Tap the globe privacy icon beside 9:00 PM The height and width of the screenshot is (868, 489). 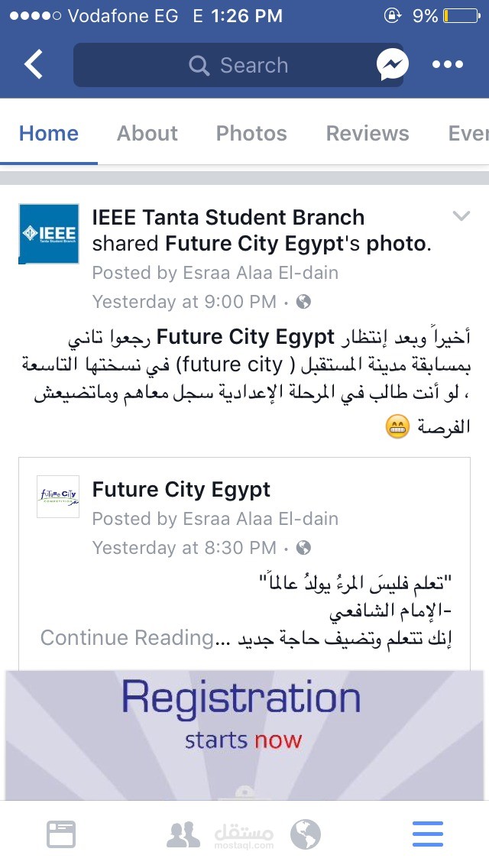coord(303,302)
